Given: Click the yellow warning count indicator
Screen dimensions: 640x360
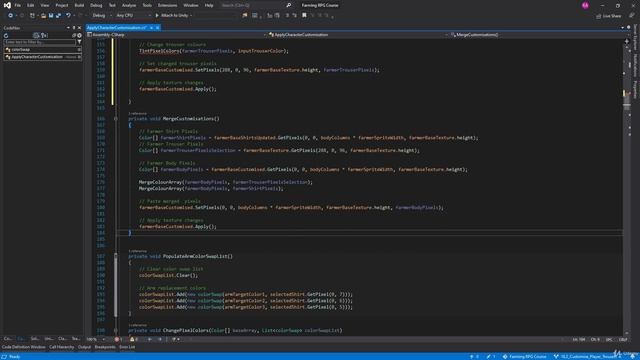Looking at the screenshot, I should point(134,339).
